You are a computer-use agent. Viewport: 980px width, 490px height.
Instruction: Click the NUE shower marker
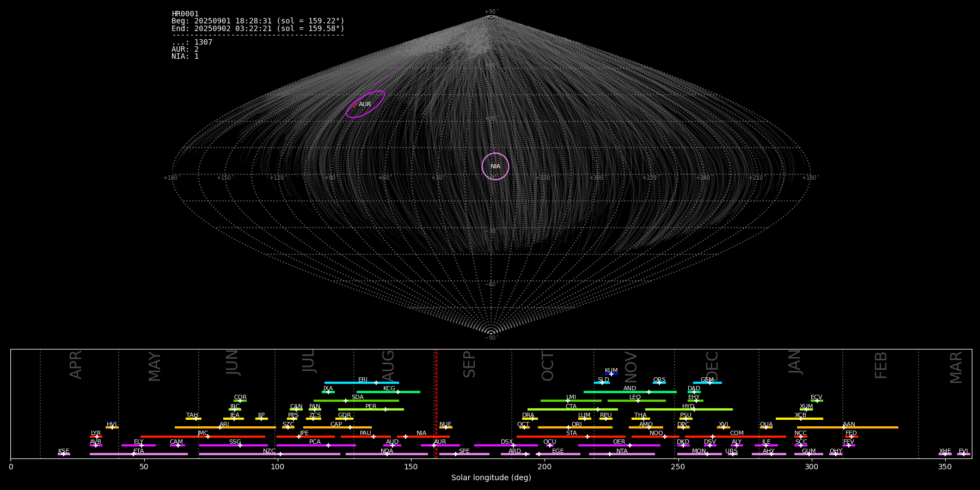pos(445,427)
